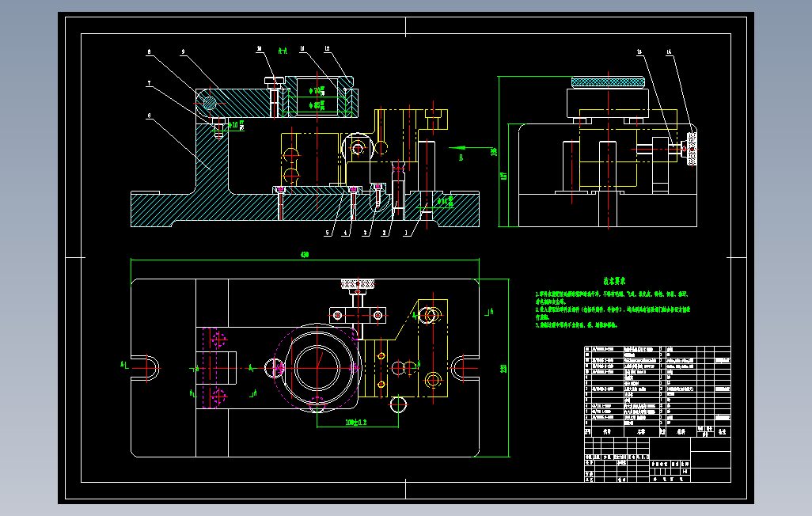Click the knurled top cap in the side view
Image resolution: width=812 pixels, height=516 pixels.
tap(608, 82)
